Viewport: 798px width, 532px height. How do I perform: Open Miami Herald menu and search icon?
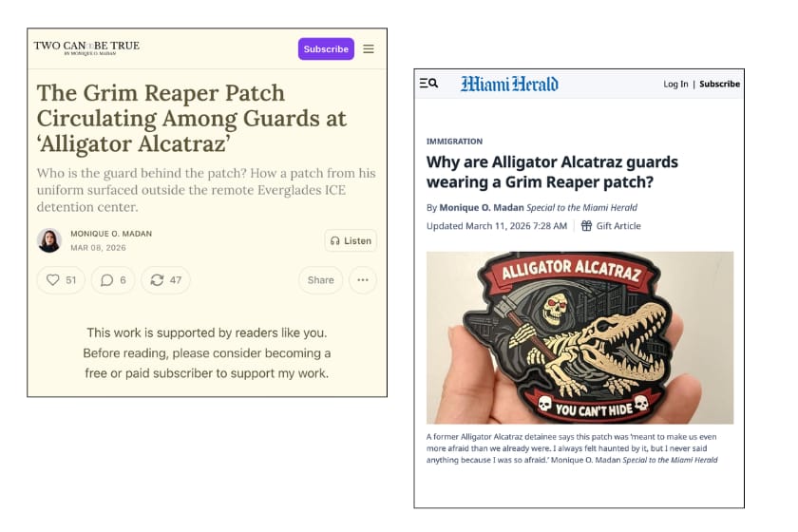[x=428, y=83]
